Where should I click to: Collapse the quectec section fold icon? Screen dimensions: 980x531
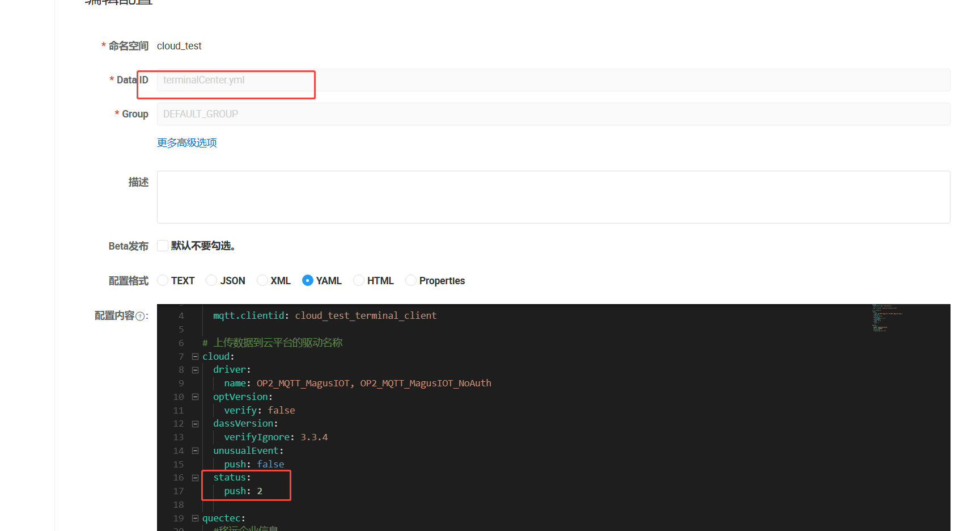click(195, 519)
